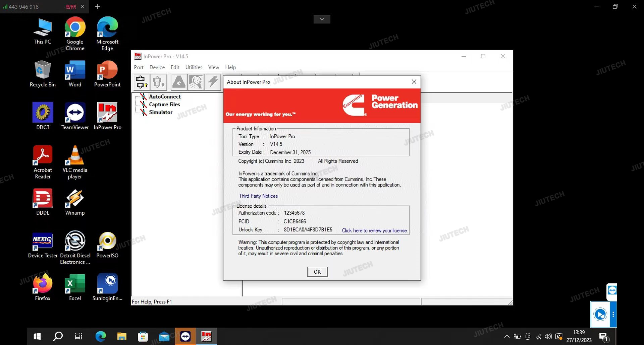The height and width of the screenshot is (345, 644).
Task: Open the Winamp desktop shortcut
Action: tap(75, 202)
